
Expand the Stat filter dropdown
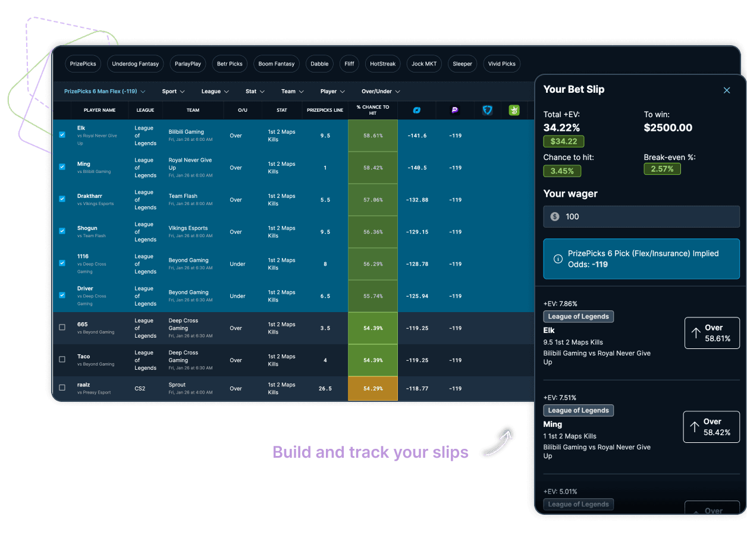pyautogui.click(x=255, y=92)
